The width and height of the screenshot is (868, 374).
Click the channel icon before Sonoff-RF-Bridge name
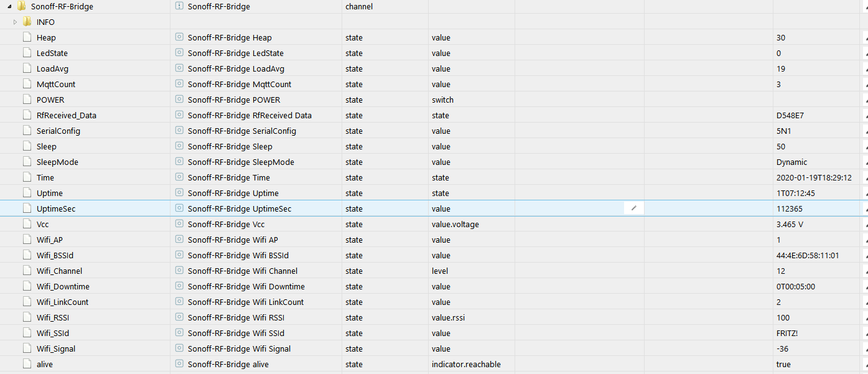pos(180,6)
